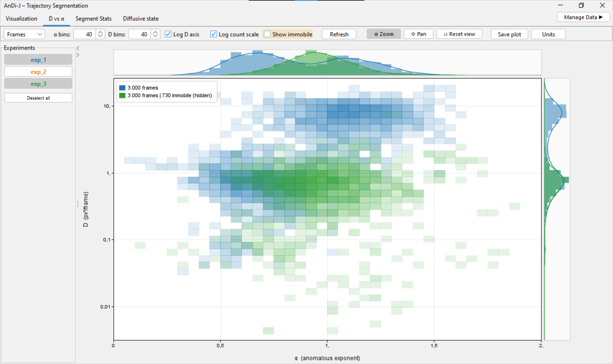Click the α bins spinner arrows
613x364 pixels.
100,34
